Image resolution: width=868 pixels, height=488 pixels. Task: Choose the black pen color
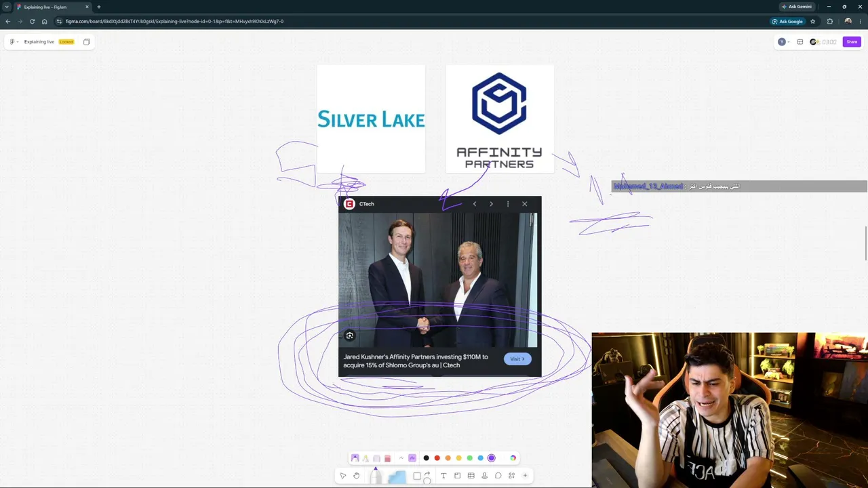coord(427,458)
